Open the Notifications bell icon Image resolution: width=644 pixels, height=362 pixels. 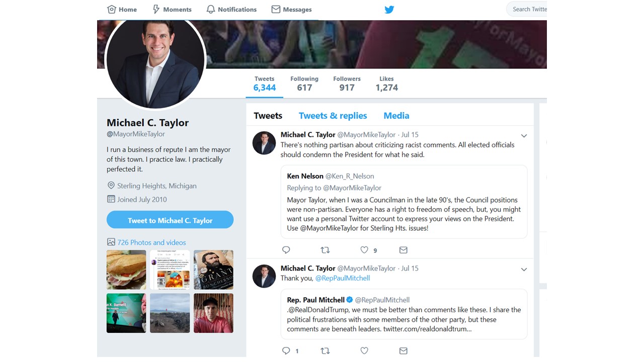(x=211, y=9)
